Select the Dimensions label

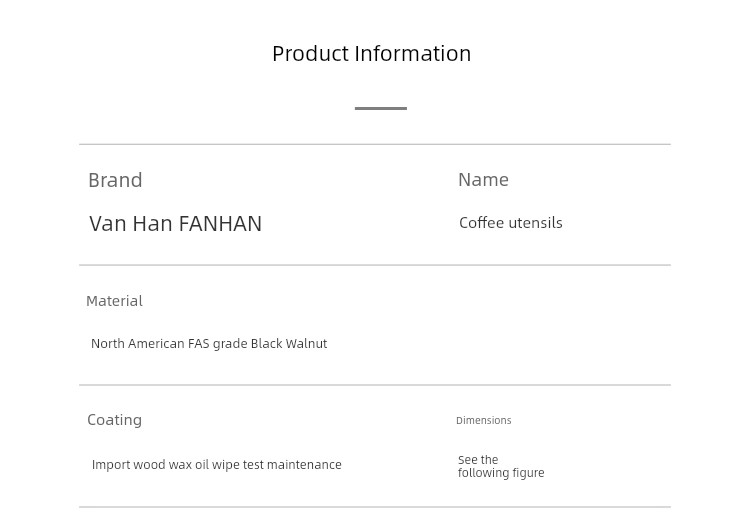[x=484, y=421]
